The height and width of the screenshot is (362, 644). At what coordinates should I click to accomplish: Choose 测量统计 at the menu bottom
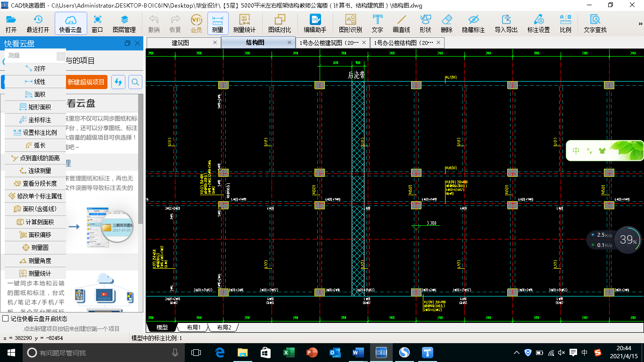pos(35,273)
